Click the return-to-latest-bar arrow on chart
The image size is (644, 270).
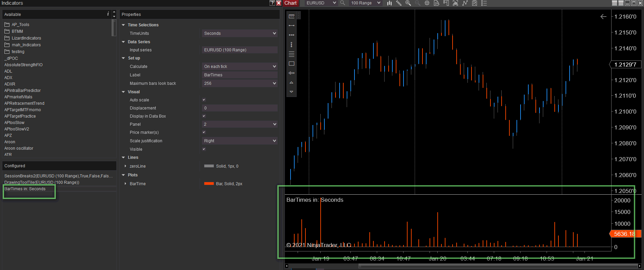click(603, 17)
